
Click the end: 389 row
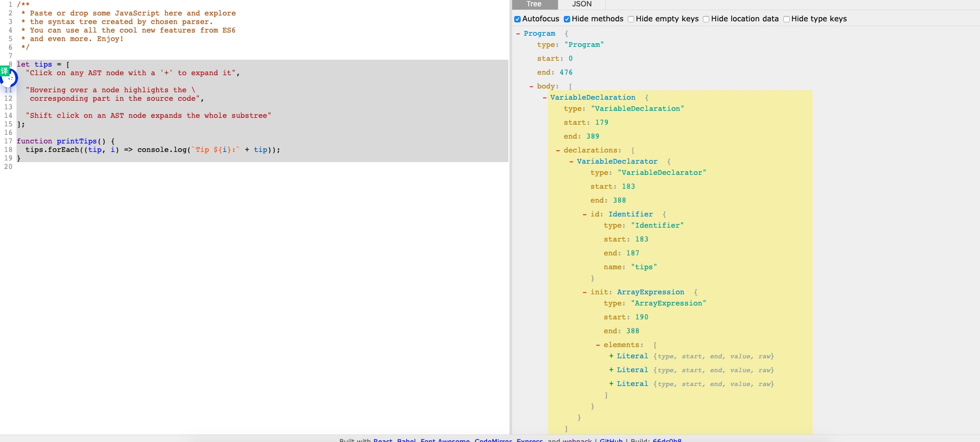(x=581, y=136)
